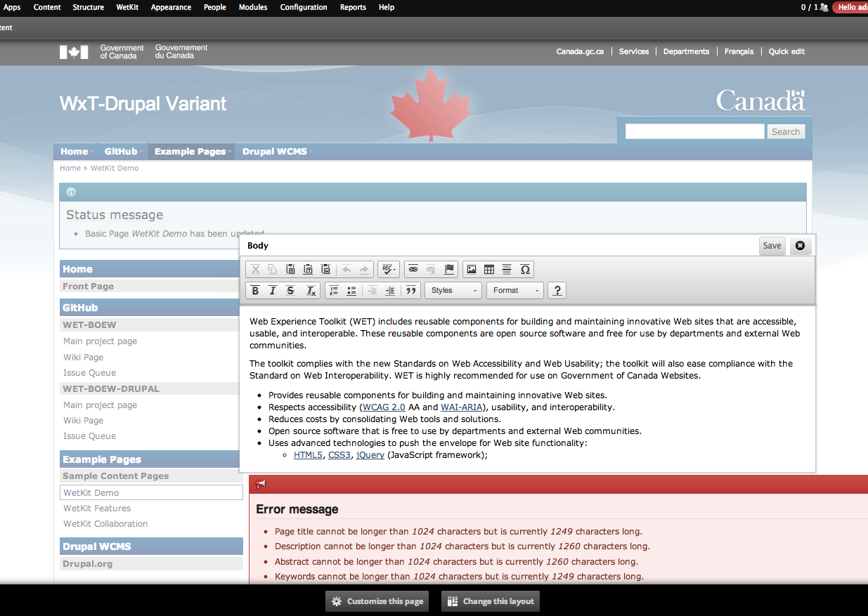Toggle bulleted list formatting
The width and height of the screenshot is (868, 616).
pyautogui.click(x=351, y=290)
